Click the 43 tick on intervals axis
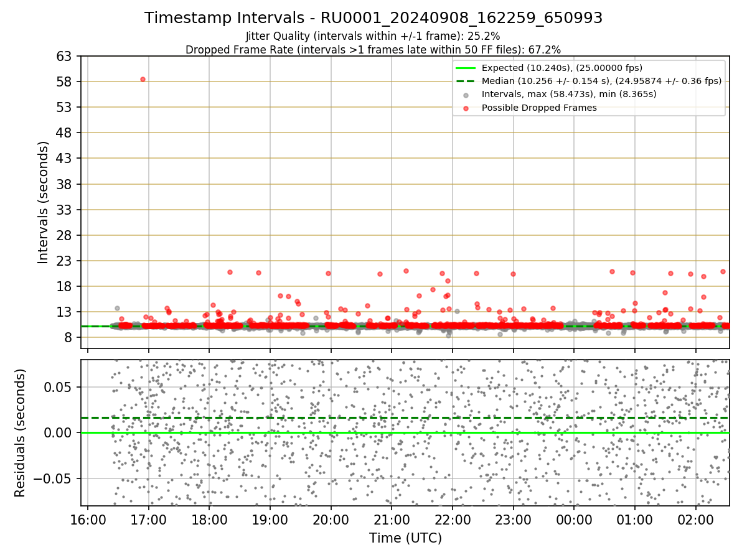 pyautogui.click(x=65, y=158)
